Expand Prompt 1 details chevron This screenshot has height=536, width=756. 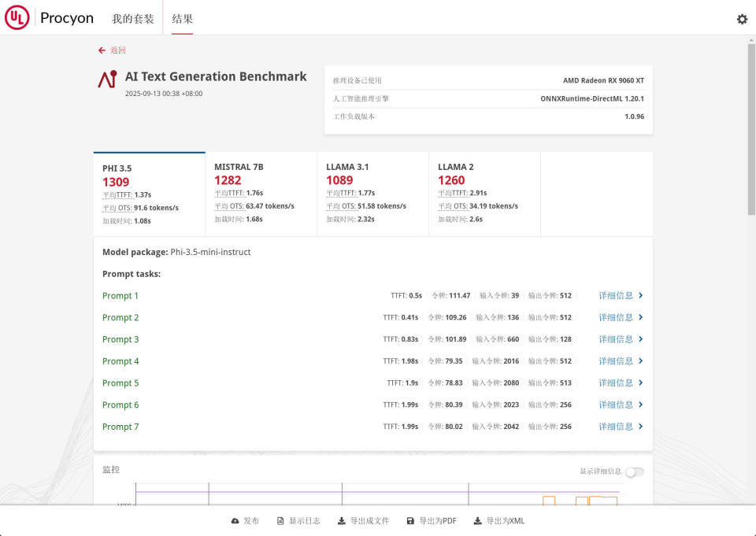point(640,295)
